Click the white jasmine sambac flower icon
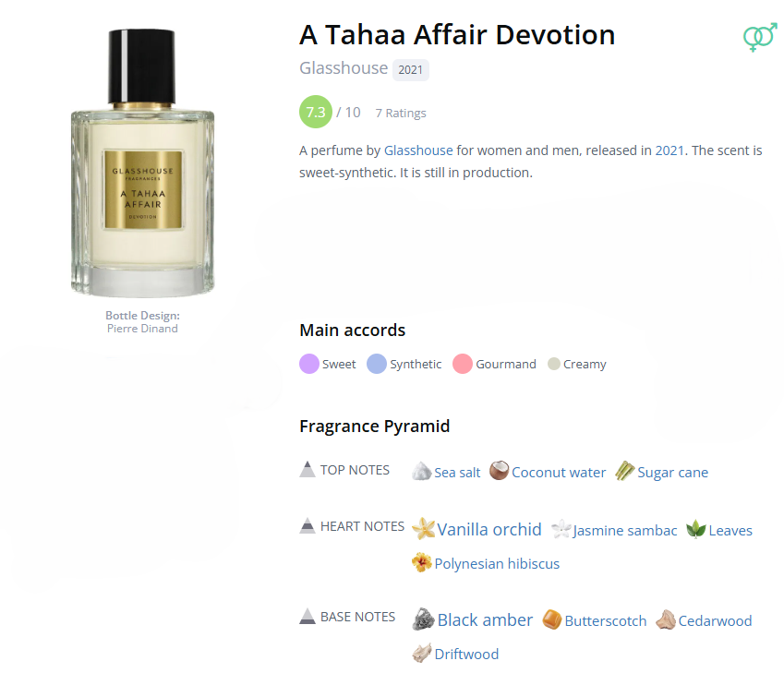Image resolution: width=784 pixels, height=673 pixels. point(561,529)
